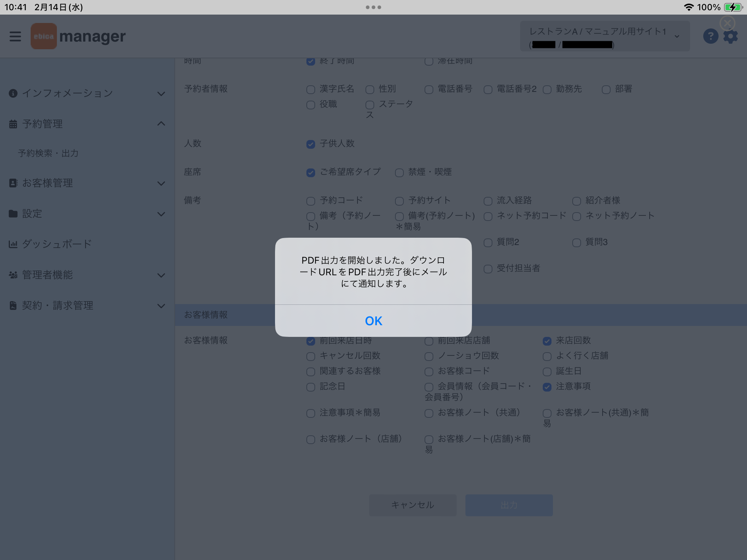Toggle the 関連するお客様 checkbox
Image resolution: width=747 pixels, height=560 pixels.
pyautogui.click(x=311, y=372)
